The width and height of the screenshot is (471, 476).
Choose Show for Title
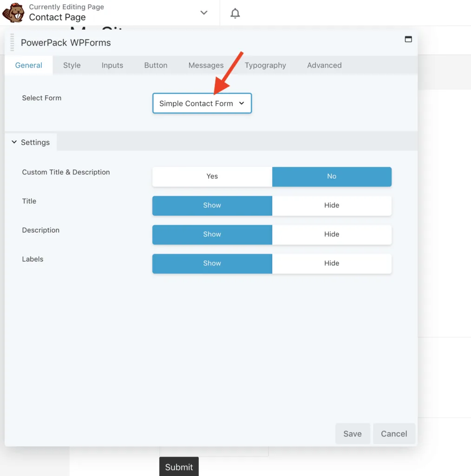tap(212, 205)
